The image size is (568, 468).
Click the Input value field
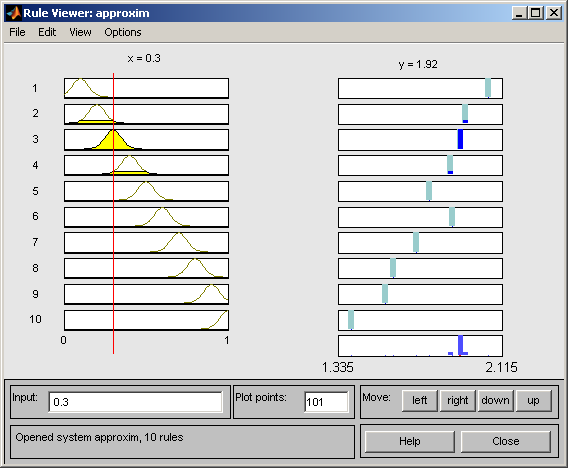(135, 402)
